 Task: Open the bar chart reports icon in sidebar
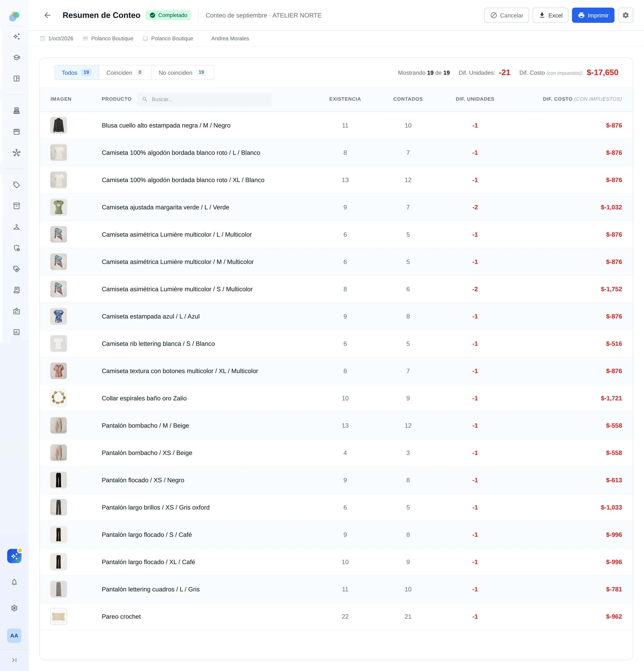coord(16,332)
